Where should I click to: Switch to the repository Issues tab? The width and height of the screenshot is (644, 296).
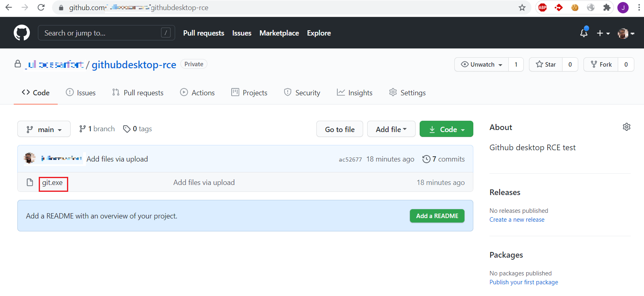point(81,92)
